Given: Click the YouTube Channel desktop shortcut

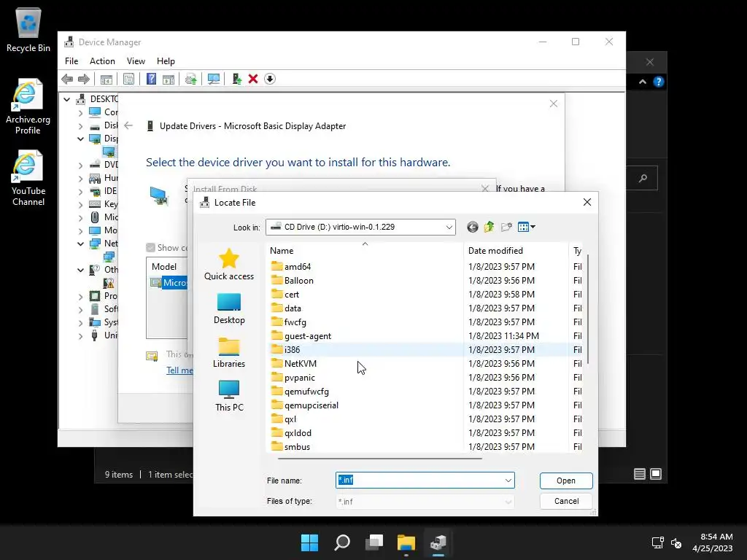Looking at the screenshot, I should tap(28, 178).
